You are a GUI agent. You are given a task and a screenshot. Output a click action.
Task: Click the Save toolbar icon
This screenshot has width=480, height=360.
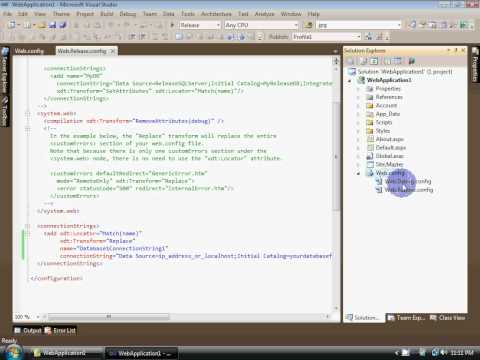(52, 25)
